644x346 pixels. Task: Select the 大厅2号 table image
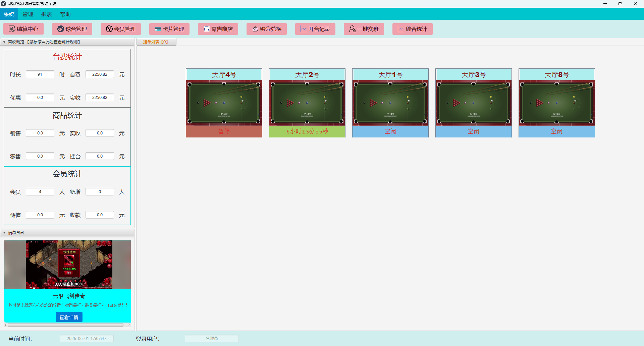[x=307, y=103]
